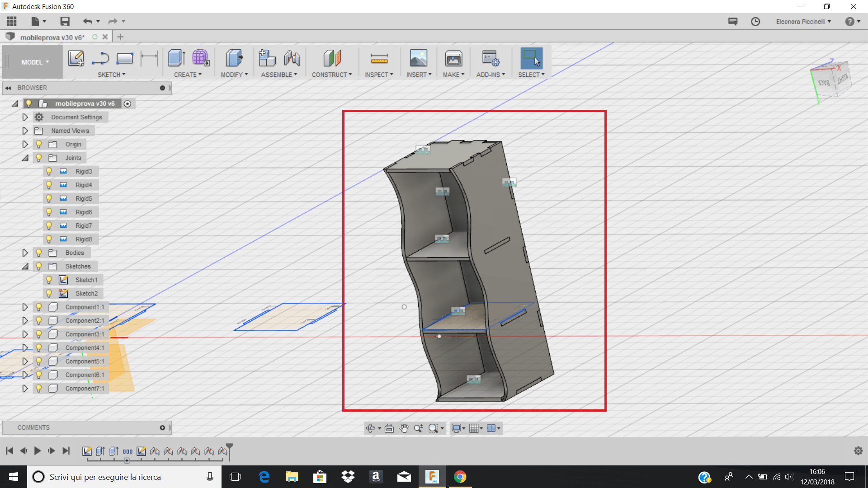Toggle visibility bulb of Component1:1
This screenshot has height=488, width=868.
39,307
